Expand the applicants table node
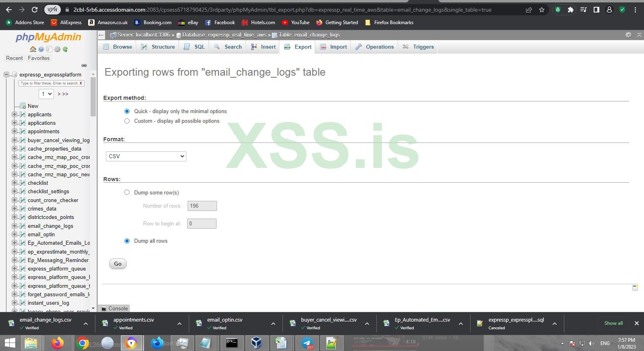 pos(14,114)
